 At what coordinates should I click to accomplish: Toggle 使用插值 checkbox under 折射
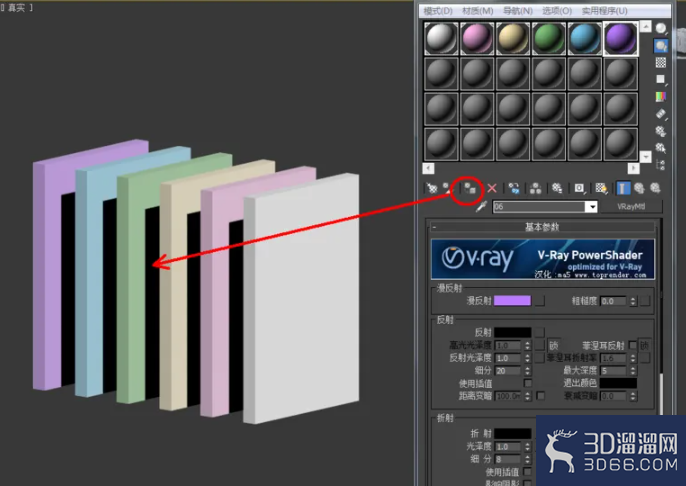528,472
